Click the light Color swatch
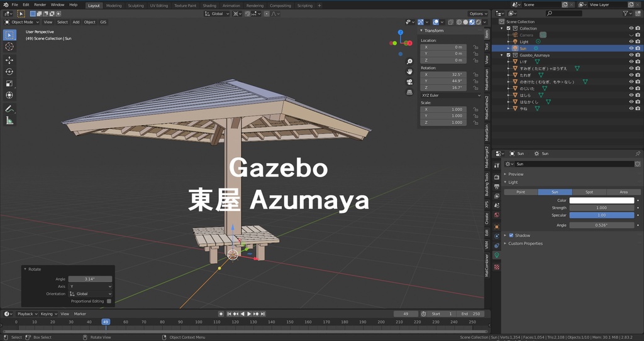Image resolution: width=644 pixels, height=341 pixels. tap(602, 201)
